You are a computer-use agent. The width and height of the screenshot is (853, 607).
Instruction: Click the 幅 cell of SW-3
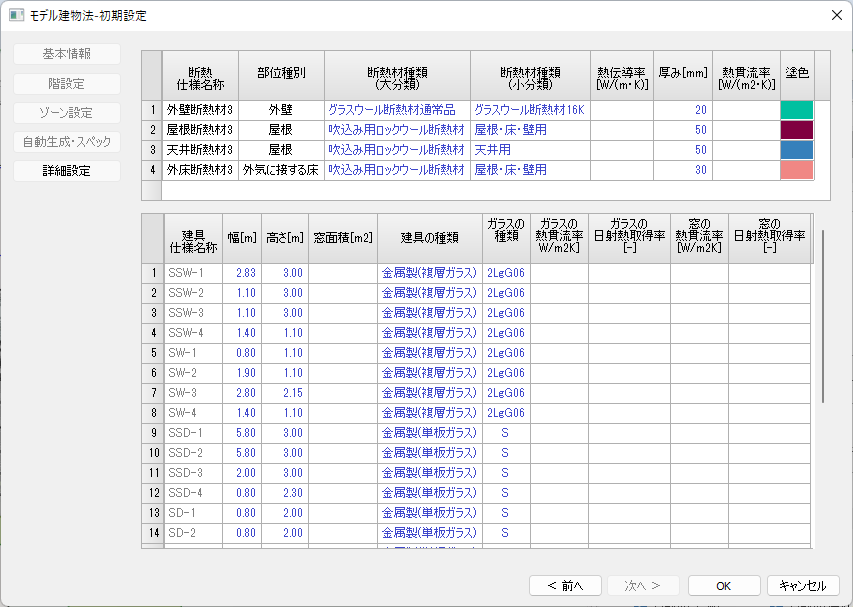243,393
